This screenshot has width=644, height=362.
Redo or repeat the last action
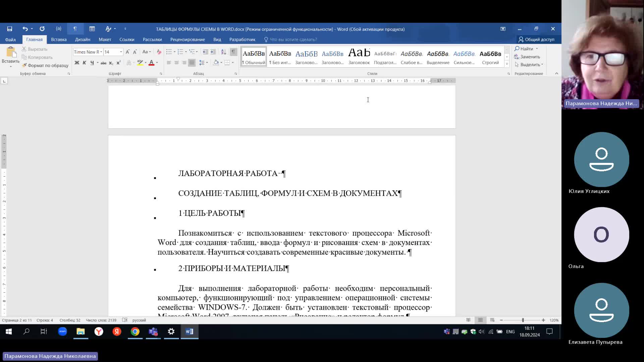tap(42, 29)
